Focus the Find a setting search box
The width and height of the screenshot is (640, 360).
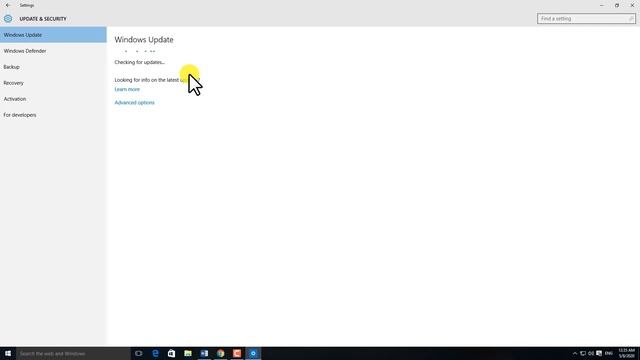click(586, 19)
